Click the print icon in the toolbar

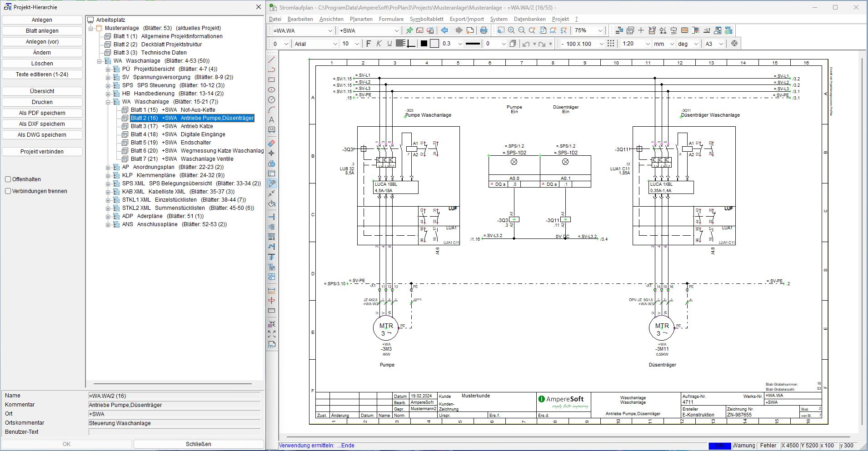coord(484,30)
